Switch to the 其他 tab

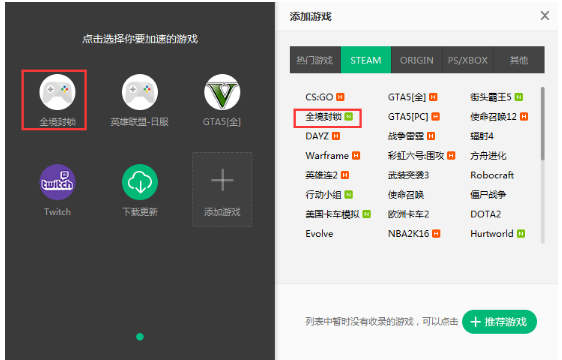[519, 60]
